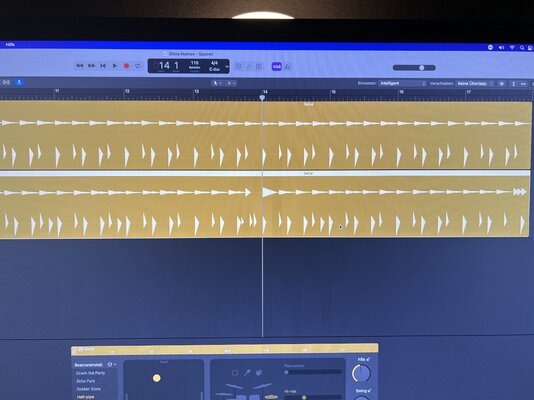534x400 pixels.
Task: Open Spotlight search in the menu bar
Action: [x=522, y=48]
